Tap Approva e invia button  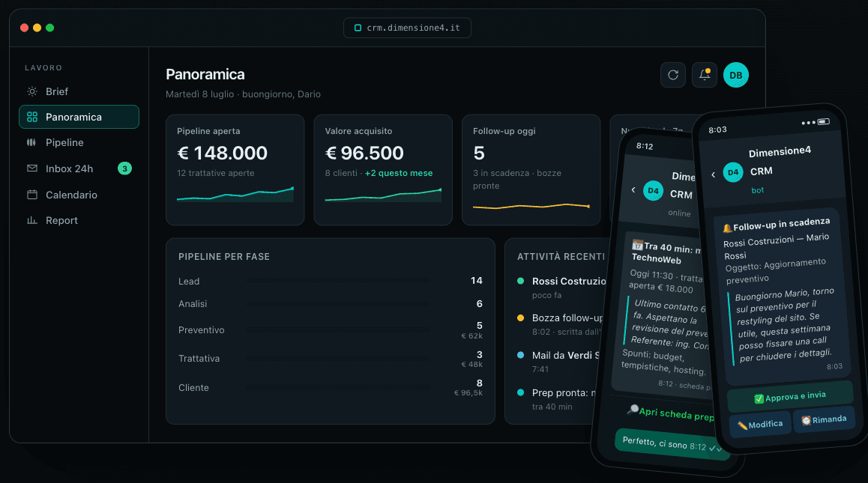tap(790, 397)
